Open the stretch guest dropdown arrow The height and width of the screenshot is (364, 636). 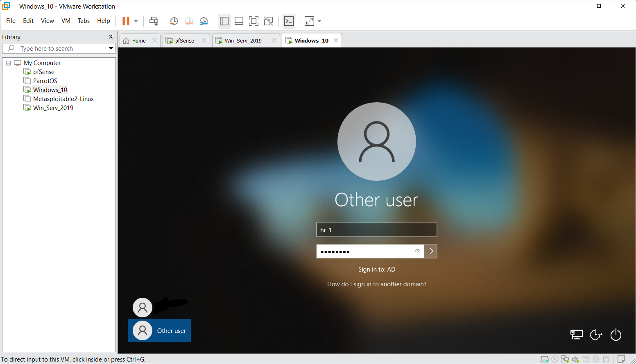click(319, 21)
